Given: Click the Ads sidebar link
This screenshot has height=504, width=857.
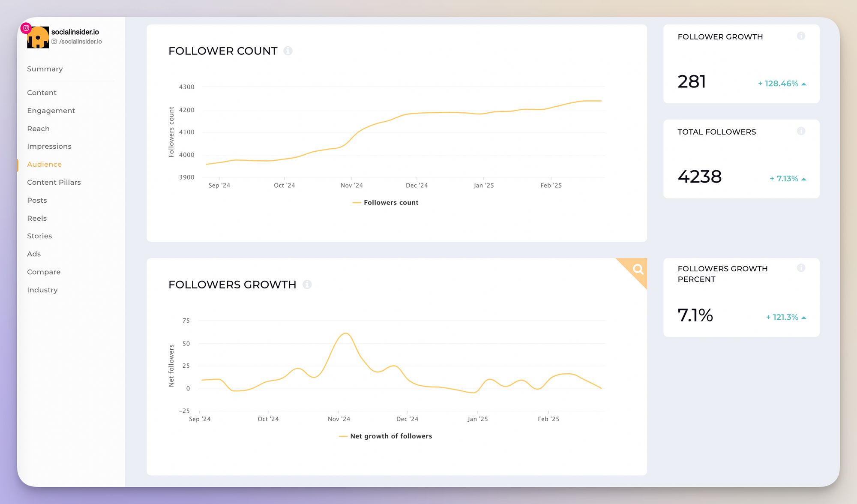Looking at the screenshot, I should 33,254.
